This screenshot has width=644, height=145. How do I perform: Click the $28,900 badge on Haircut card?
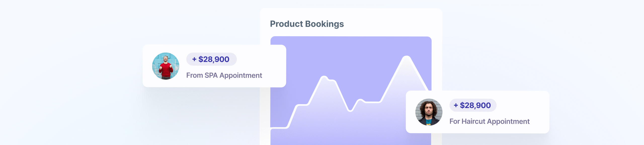[473, 105]
